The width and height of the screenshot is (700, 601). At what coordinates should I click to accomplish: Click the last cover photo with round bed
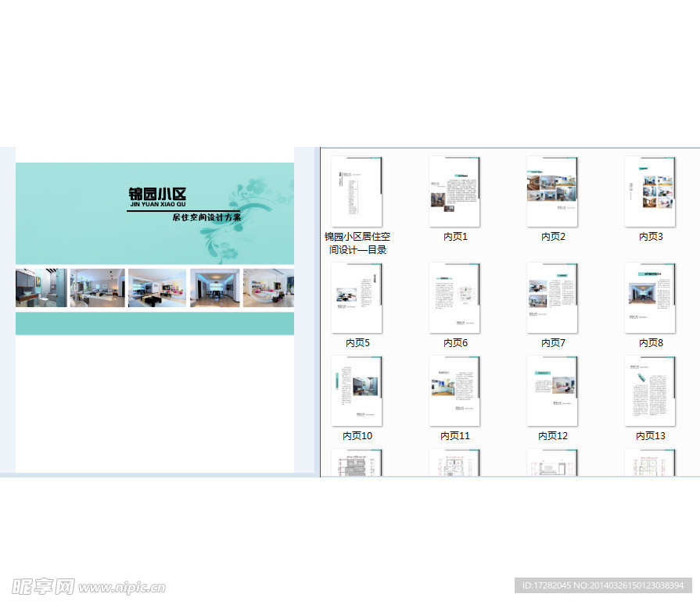[268, 288]
